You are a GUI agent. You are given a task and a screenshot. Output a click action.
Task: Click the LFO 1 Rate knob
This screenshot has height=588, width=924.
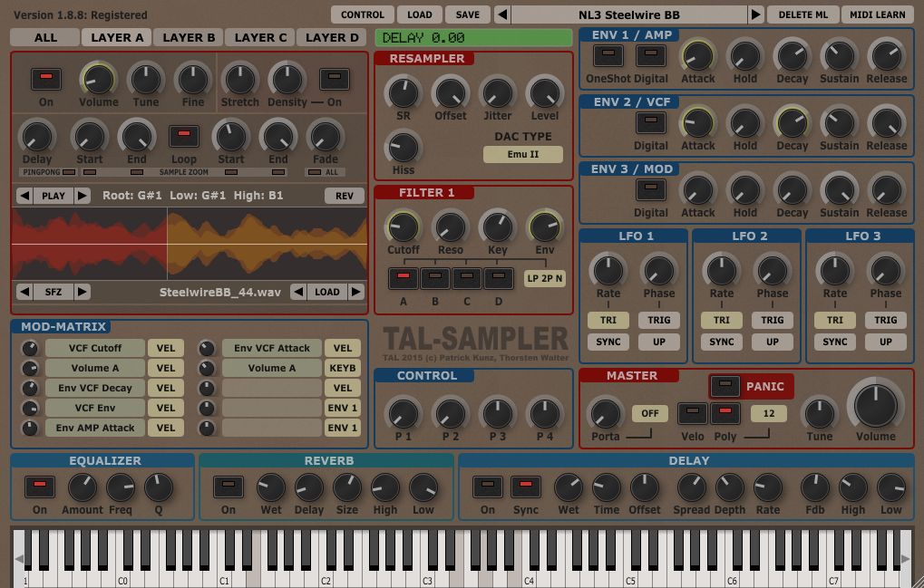click(x=608, y=270)
